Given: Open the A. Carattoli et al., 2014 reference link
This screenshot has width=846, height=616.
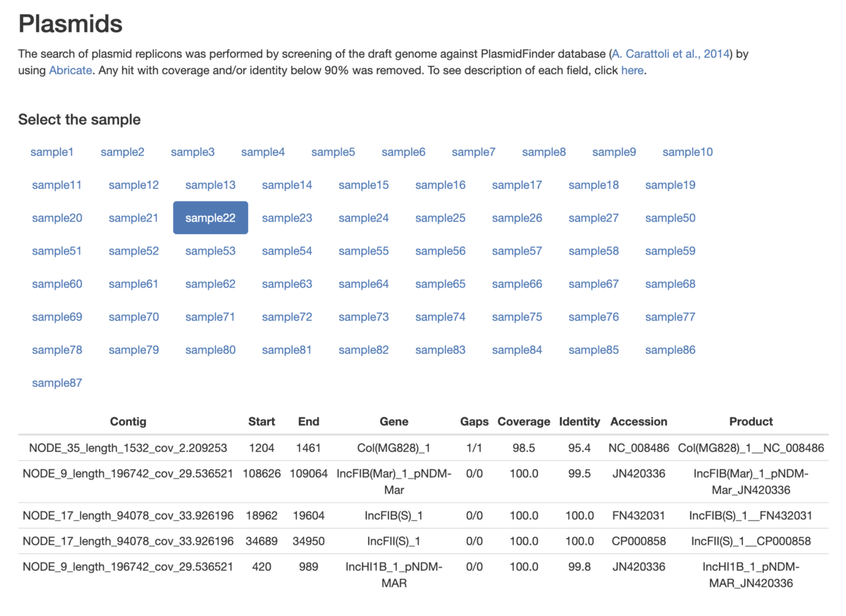Looking at the screenshot, I should 672,54.
